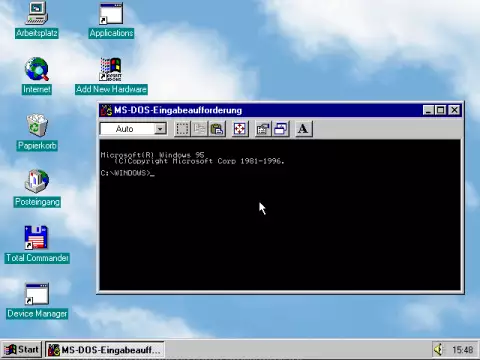Click the speaker volume tray icon
480x360 pixels.
point(439,350)
